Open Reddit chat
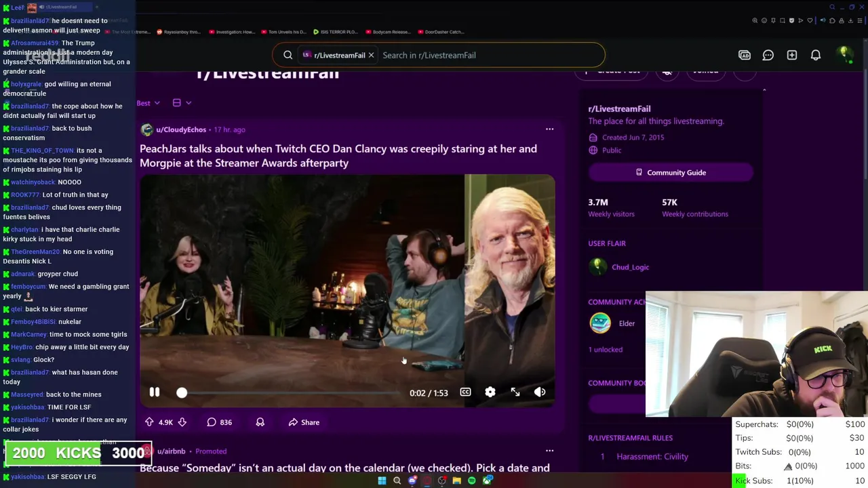 click(x=768, y=55)
